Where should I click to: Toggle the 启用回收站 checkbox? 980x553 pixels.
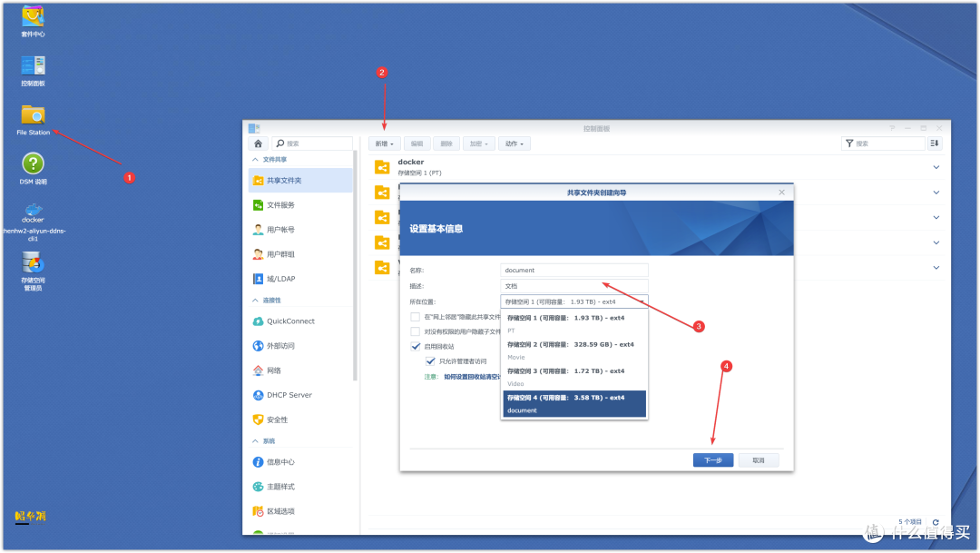[416, 346]
